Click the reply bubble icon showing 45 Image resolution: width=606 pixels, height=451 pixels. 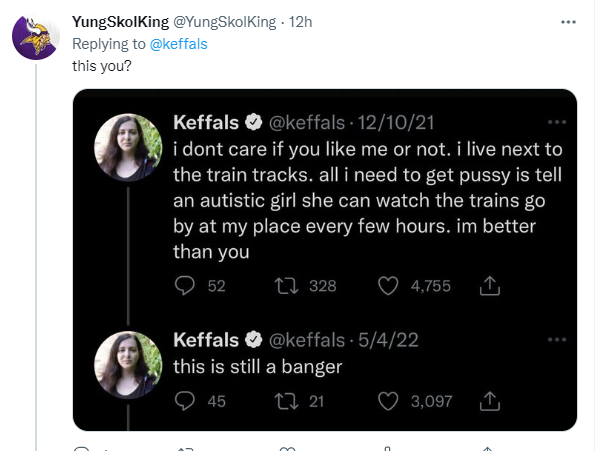[x=185, y=401]
